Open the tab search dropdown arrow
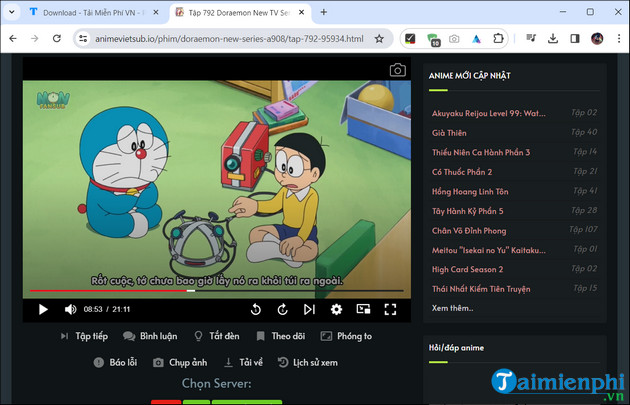The image size is (630, 405). coord(12,12)
